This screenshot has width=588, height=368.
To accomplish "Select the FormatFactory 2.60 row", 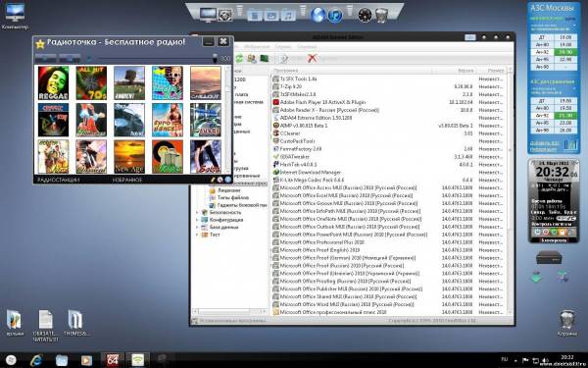I will point(388,149).
